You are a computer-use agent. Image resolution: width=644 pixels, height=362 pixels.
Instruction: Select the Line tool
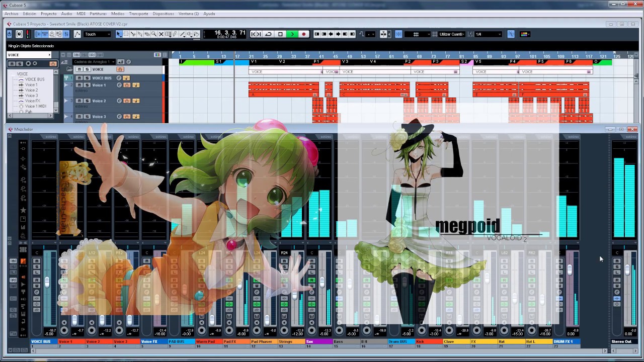coord(182,34)
